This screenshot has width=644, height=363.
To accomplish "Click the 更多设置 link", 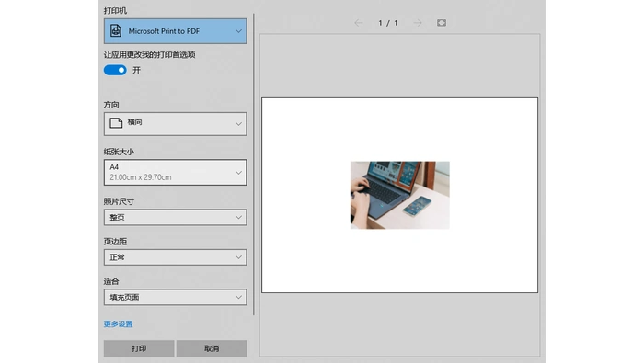I will click(x=119, y=324).
